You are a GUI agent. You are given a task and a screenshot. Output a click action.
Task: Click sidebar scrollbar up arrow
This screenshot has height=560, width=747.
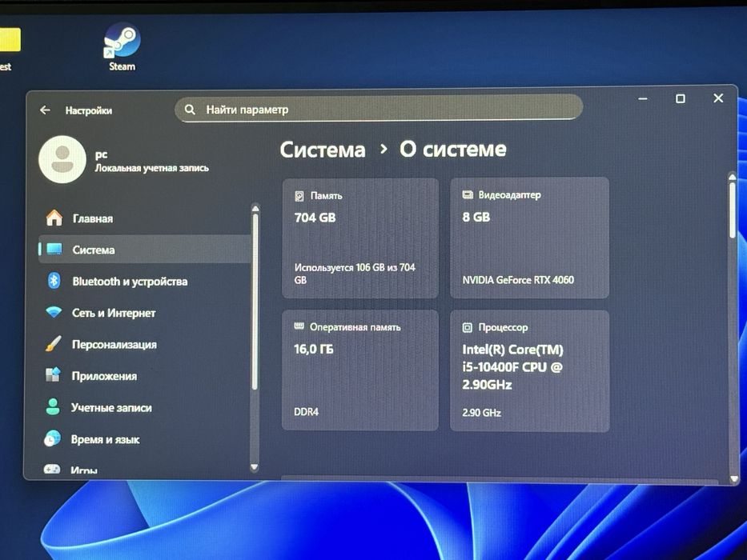(x=255, y=208)
